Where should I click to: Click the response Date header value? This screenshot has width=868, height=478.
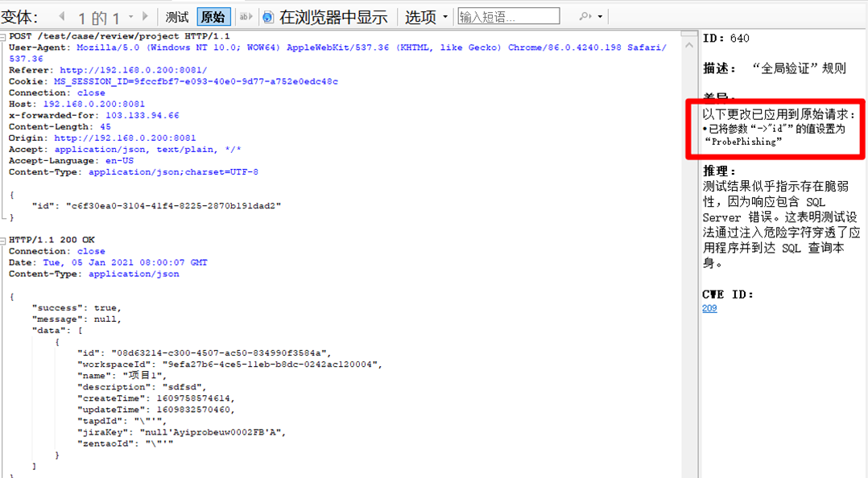(x=125, y=263)
